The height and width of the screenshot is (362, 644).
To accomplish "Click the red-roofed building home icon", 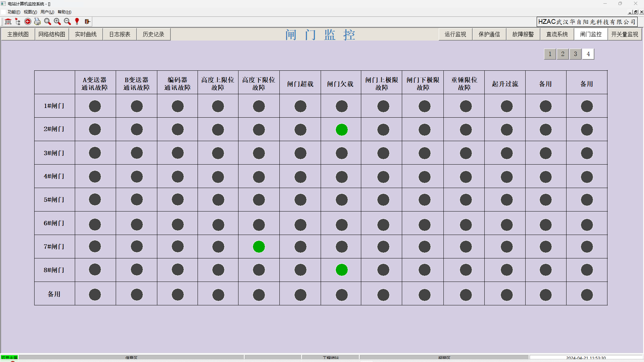I will pos(8,21).
